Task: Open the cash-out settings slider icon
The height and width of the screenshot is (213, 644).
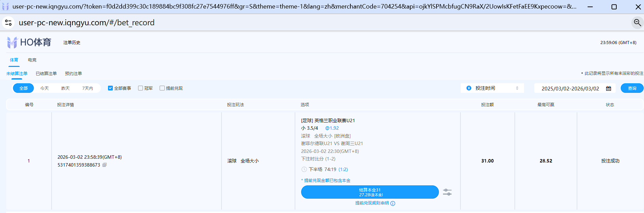Action: [447, 192]
